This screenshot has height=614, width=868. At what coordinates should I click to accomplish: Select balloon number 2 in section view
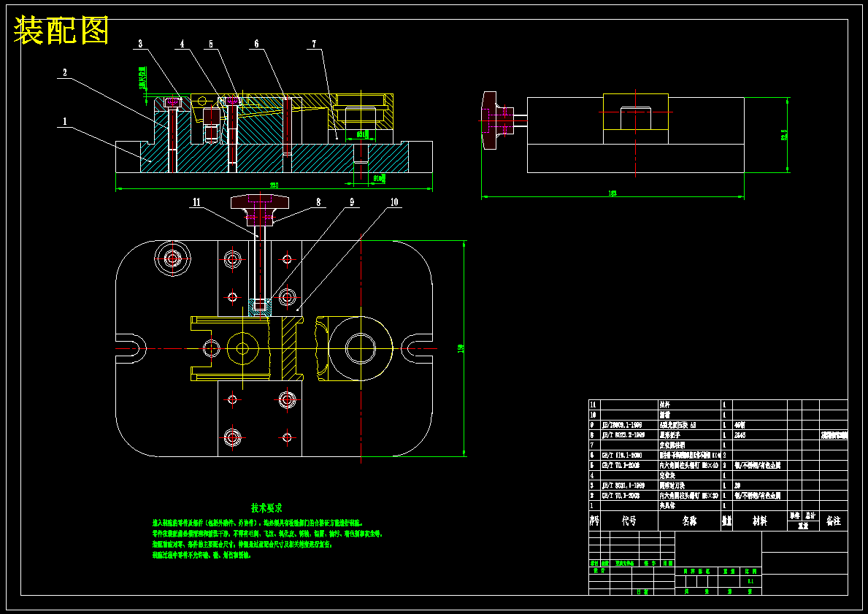(65, 72)
